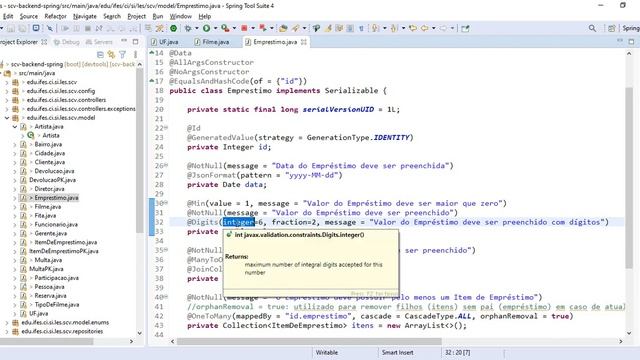Viewport: 640px width, 360px height.
Task: Maximize the editor area
Action: [631, 42]
